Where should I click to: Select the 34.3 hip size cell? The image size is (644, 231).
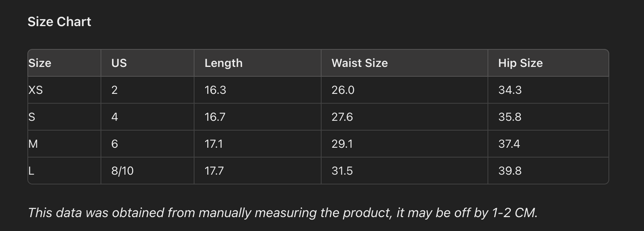tap(510, 90)
